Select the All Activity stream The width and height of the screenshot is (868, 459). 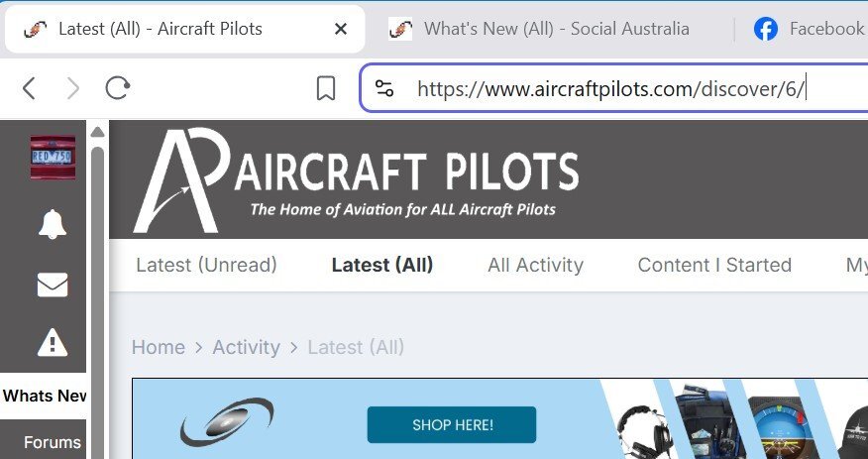(535, 265)
